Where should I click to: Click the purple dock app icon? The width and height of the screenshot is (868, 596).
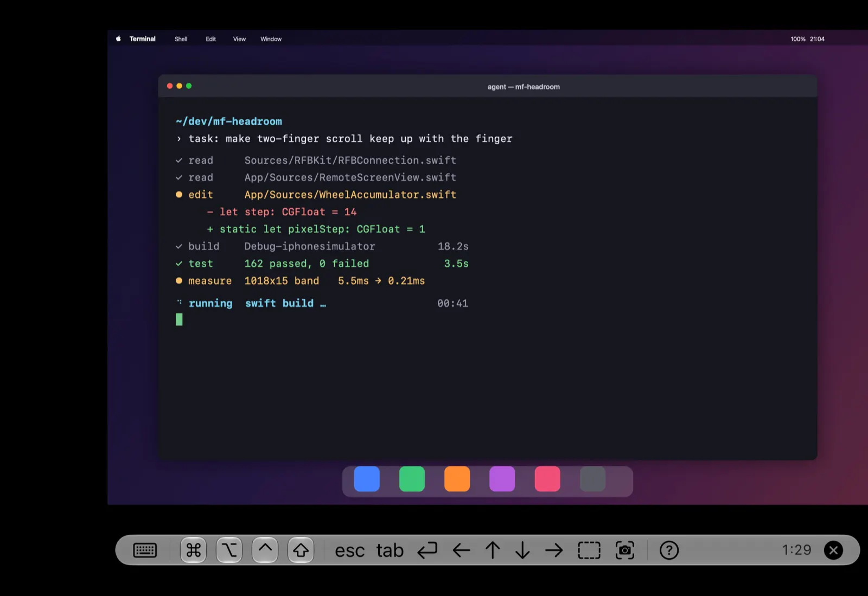[x=502, y=479]
